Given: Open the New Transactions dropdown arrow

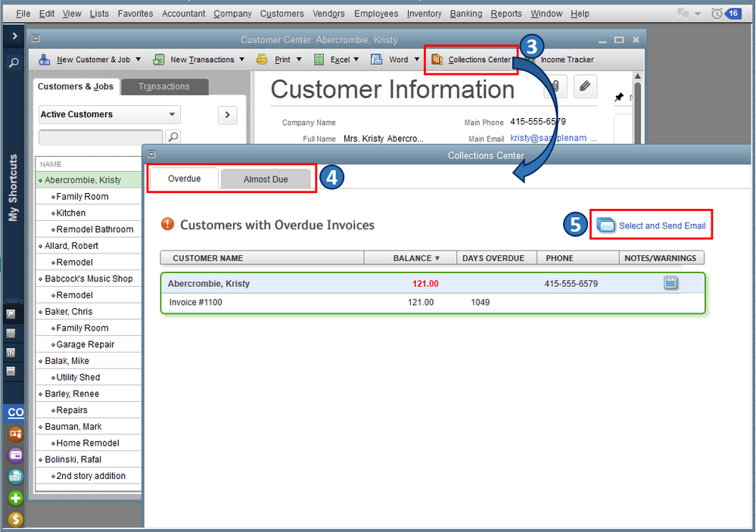Looking at the screenshot, I should point(241,59).
